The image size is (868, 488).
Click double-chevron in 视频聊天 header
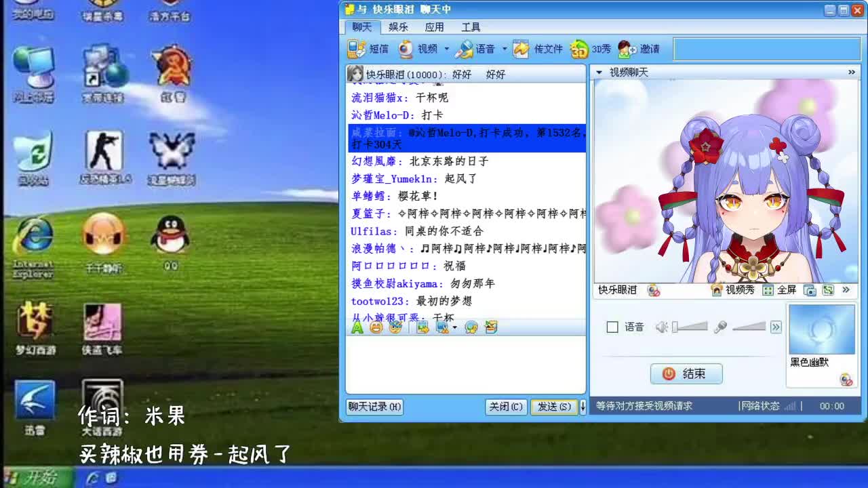coord(852,72)
